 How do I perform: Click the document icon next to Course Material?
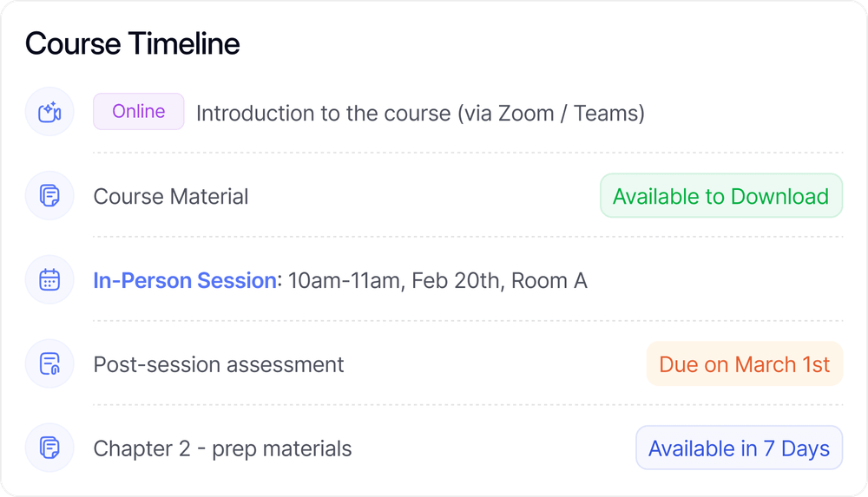click(x=49, y=196)
